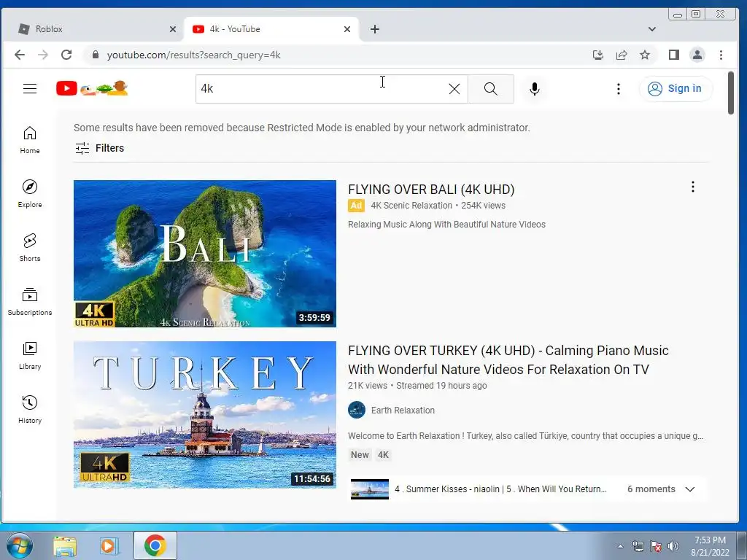Click the Action Center flag icon
This screenshot has height=560, width=747.
tap(656, 546)
